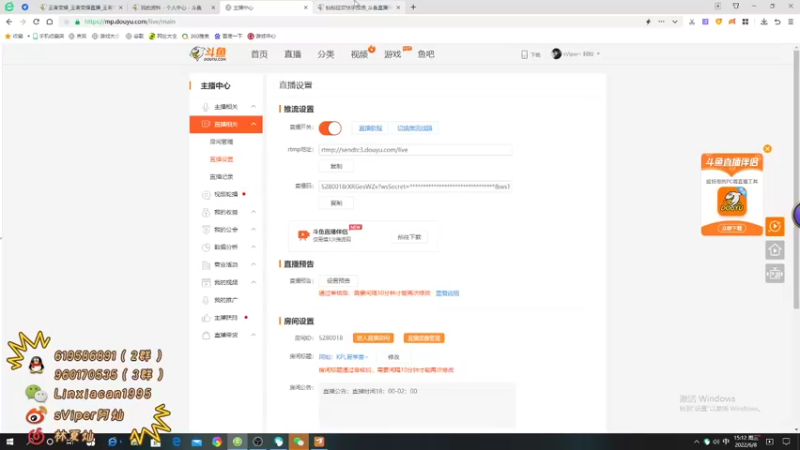Open the 直播教程 link
The image size is (800, 450).
click(370, 128)
